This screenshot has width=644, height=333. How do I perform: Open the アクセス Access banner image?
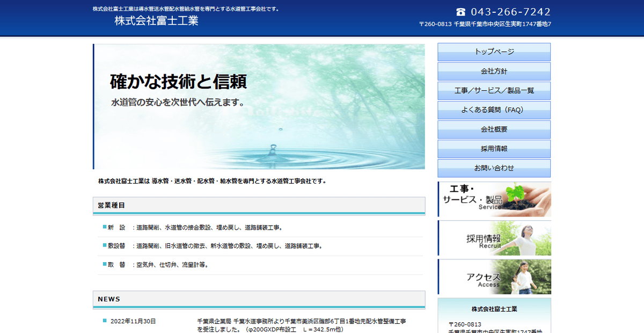click(494, 277)
